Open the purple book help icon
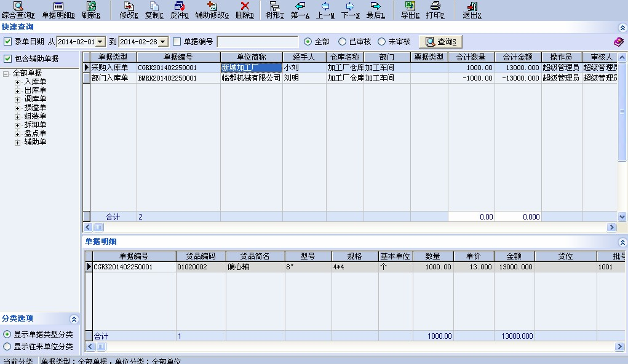 click(x=619, y=42)
